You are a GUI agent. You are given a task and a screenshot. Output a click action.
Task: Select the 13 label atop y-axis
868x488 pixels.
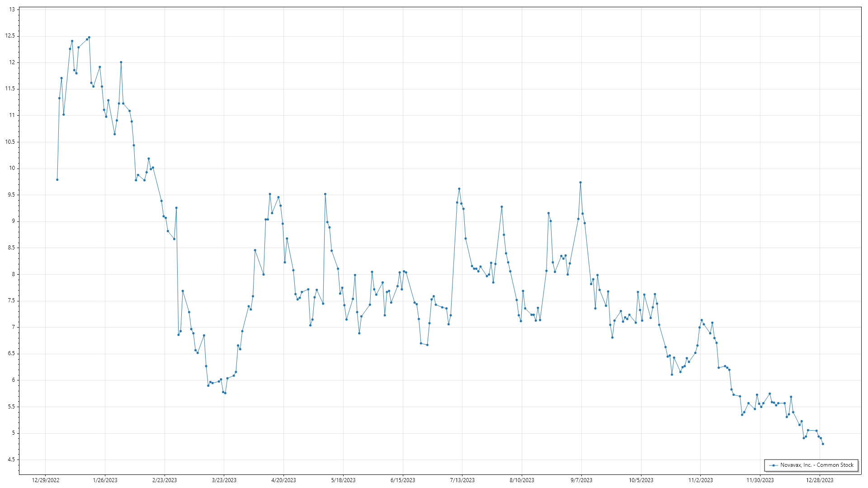click(x=12, y=9)
